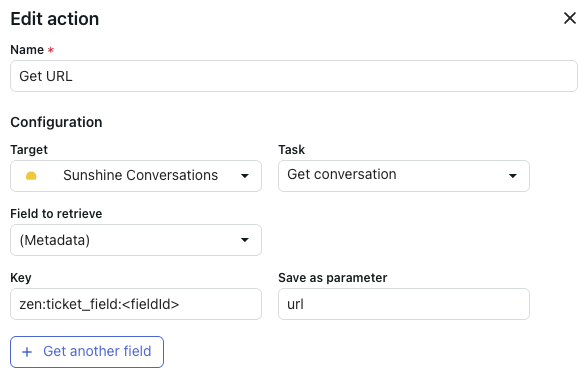
Task: Expand the Target dropdown arrow
Action: [245, 176]
